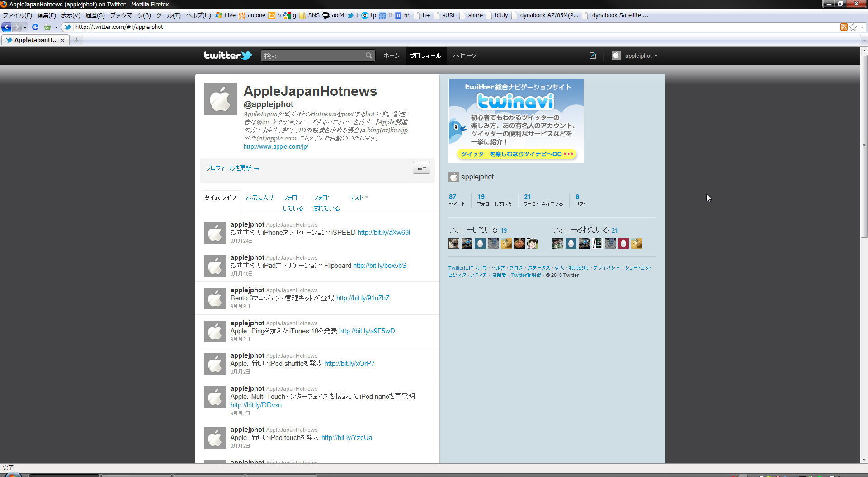Open the applejphot account dropdown

pyautogui.click(x=635, y=56)
